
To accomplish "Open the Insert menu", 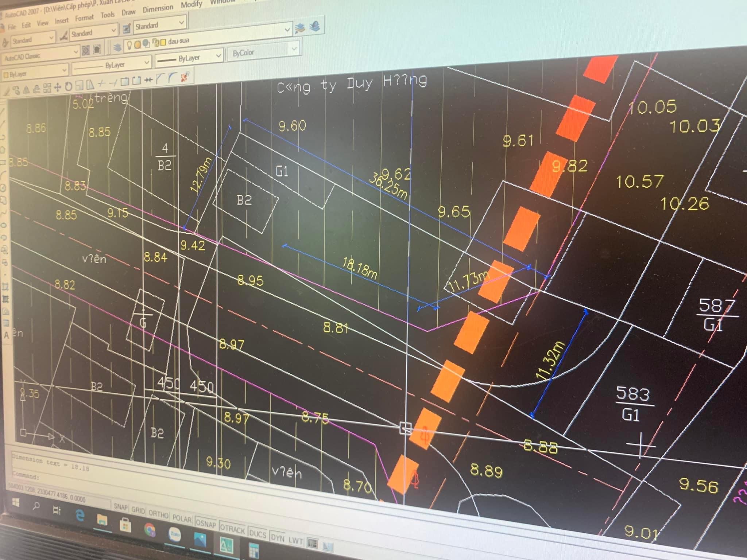I will point(62,21).
